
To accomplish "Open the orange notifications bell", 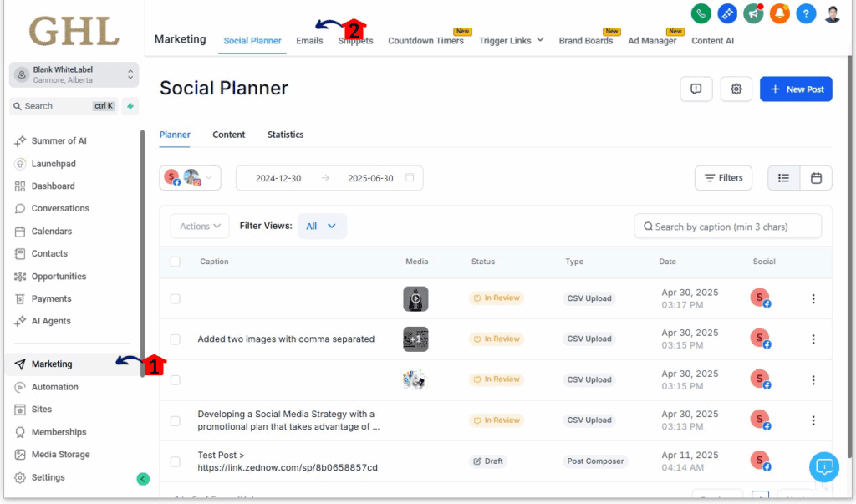I will point(780,13).
